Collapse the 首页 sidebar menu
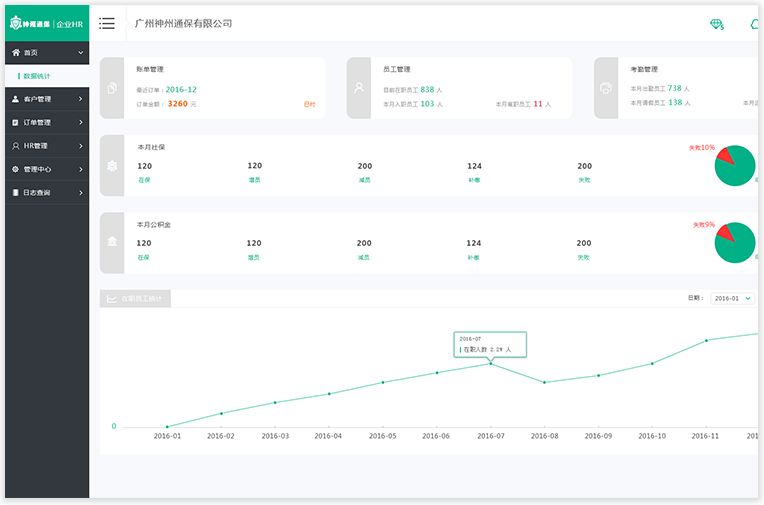The width and height of the screenshot is (764, 505). 44,52
